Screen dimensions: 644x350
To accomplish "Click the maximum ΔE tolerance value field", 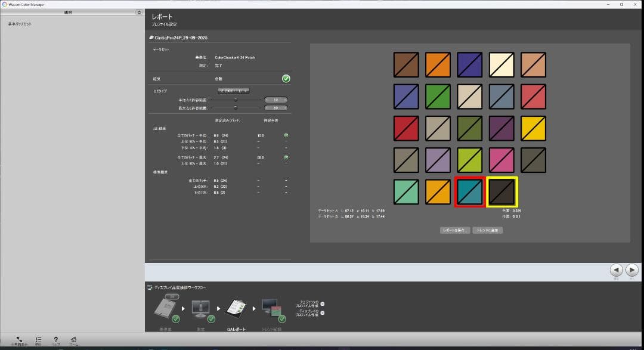I will click(276, 108).
